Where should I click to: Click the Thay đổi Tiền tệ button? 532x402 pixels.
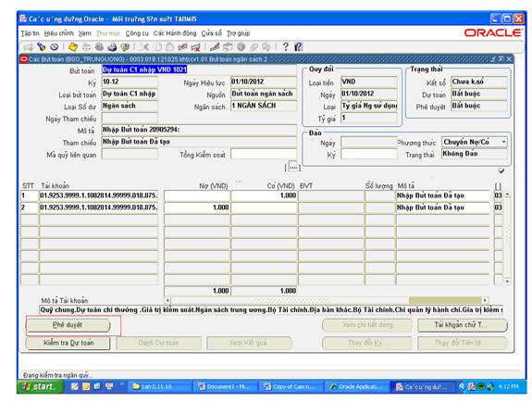(x=463, y=343)
